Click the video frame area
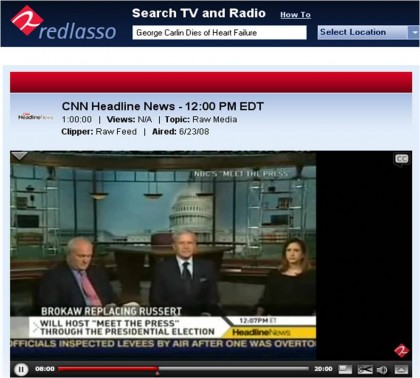Screen dimensions: 420x378 pos(163,255)
